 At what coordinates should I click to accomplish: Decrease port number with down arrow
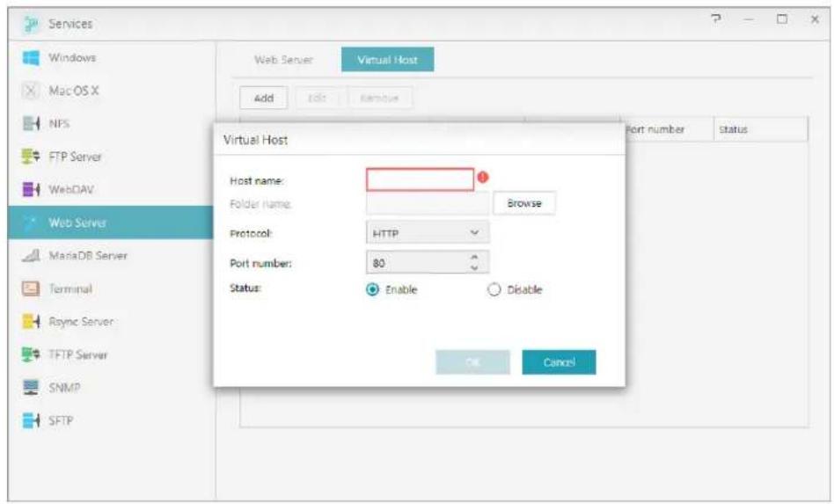click(474, 268)
